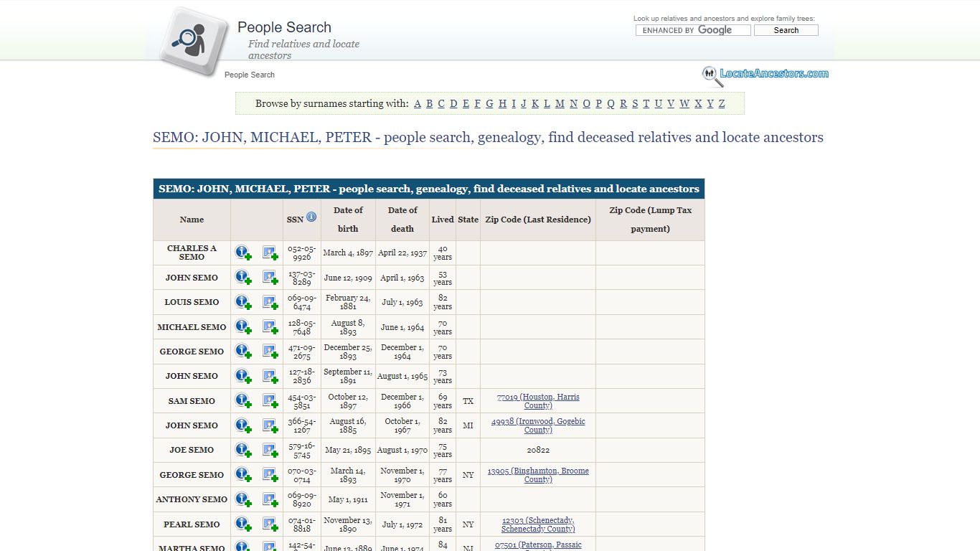Info icon for John Semo born September 11, 1891

point(243,376)
